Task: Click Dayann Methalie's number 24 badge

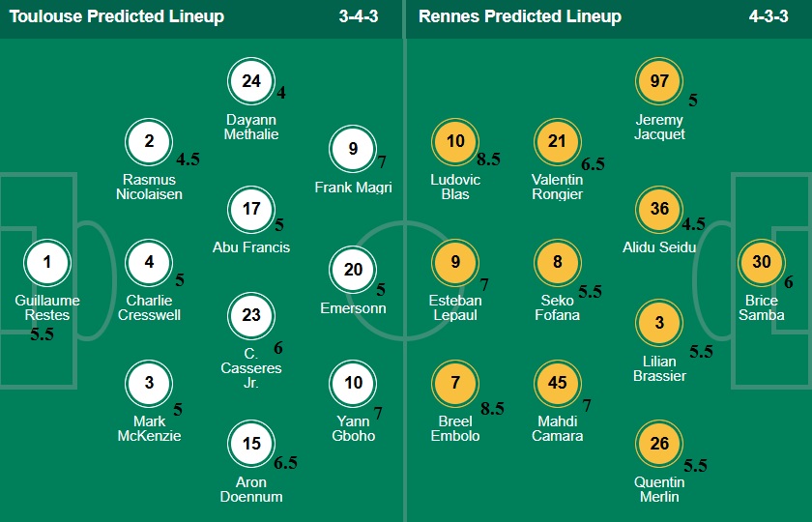Action: pos(251,81)
